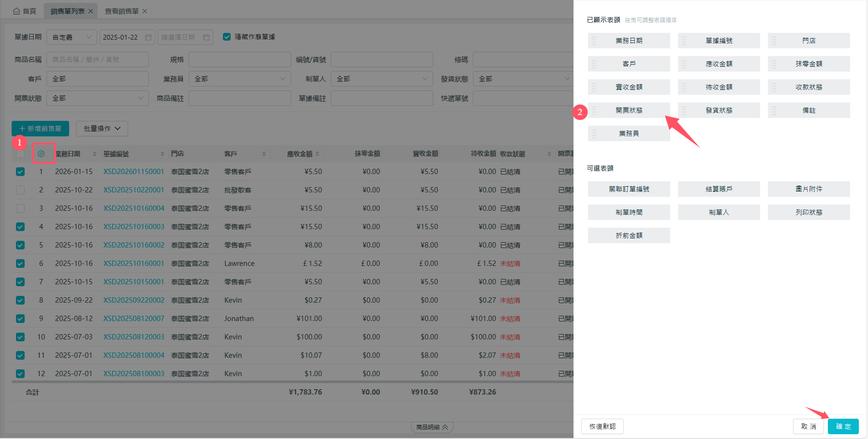Click drag handle on 業務日期 header tile
Viewport: 868px width, 439px height.
coord(594,41)
